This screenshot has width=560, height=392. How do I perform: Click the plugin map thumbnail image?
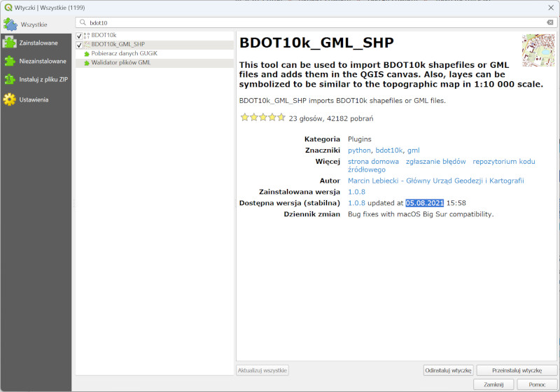(x=538, y=50)
